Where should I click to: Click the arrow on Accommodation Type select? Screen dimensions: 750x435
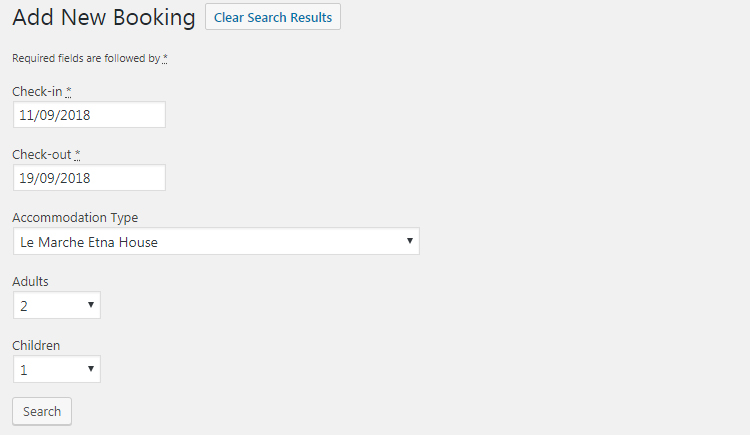click(410, 242)
